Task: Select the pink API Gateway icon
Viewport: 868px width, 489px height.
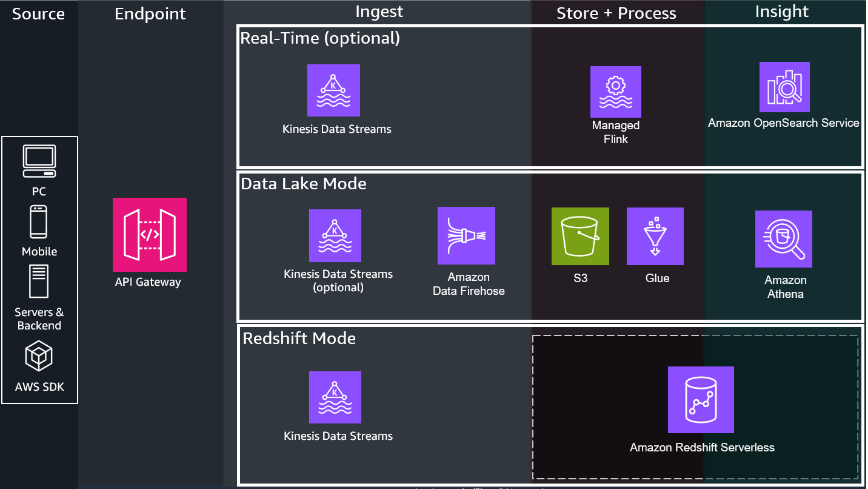Action: [150, 234]
